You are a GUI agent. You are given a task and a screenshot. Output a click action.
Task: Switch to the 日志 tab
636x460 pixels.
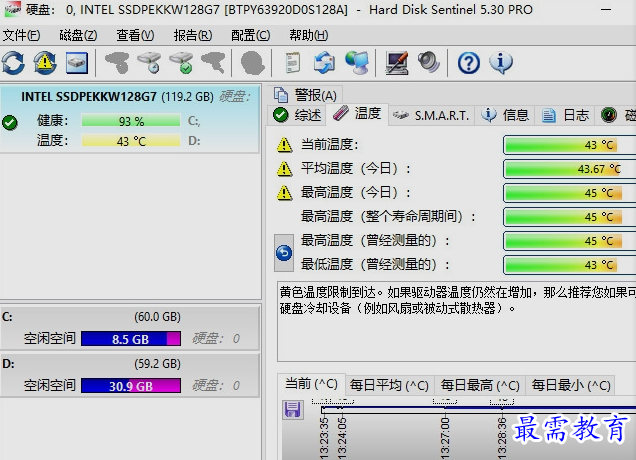point(565,115)
